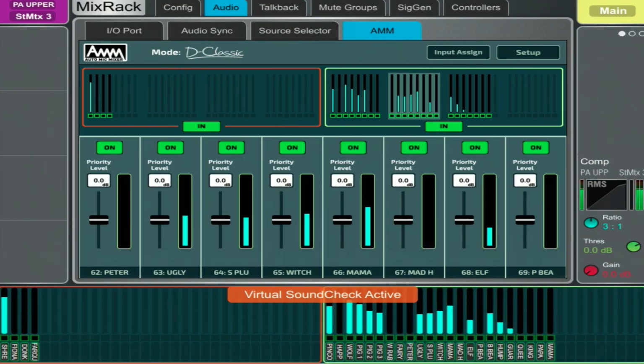Disable the ON button for 69 P BEA
The image size is (644, 364).
click(x=535, y=147)
